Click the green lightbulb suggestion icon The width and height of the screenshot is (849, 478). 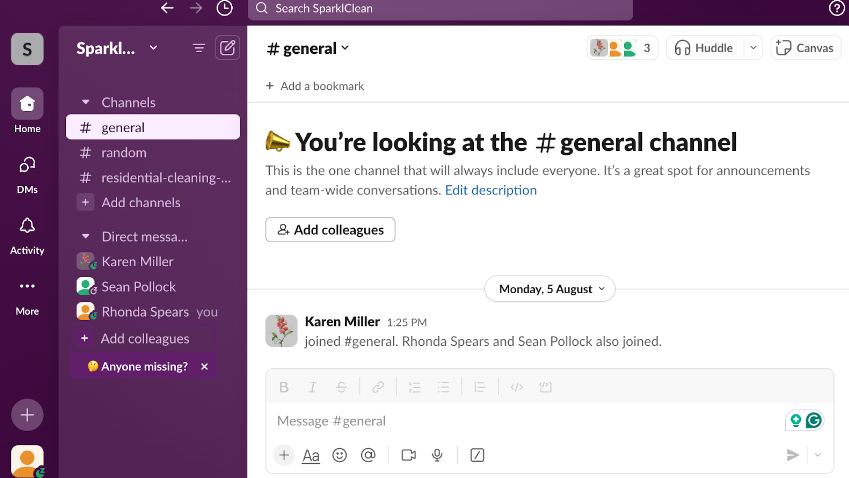pyautogui.click(x=795, y=421)
